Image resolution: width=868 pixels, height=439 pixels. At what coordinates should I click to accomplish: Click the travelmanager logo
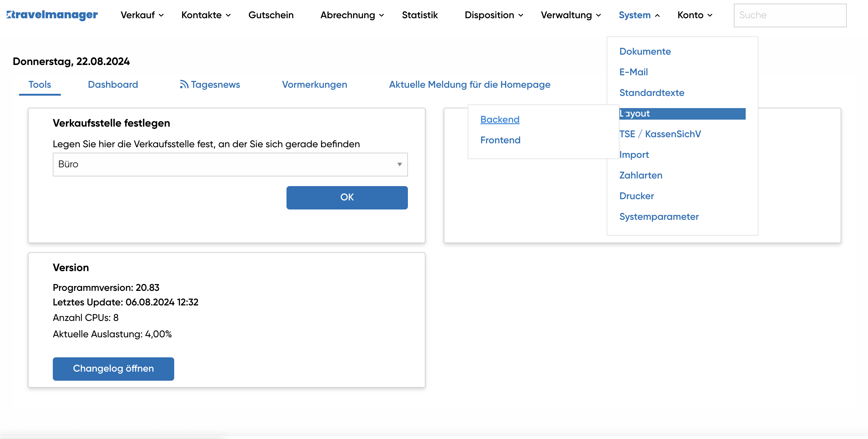[52, 15]
